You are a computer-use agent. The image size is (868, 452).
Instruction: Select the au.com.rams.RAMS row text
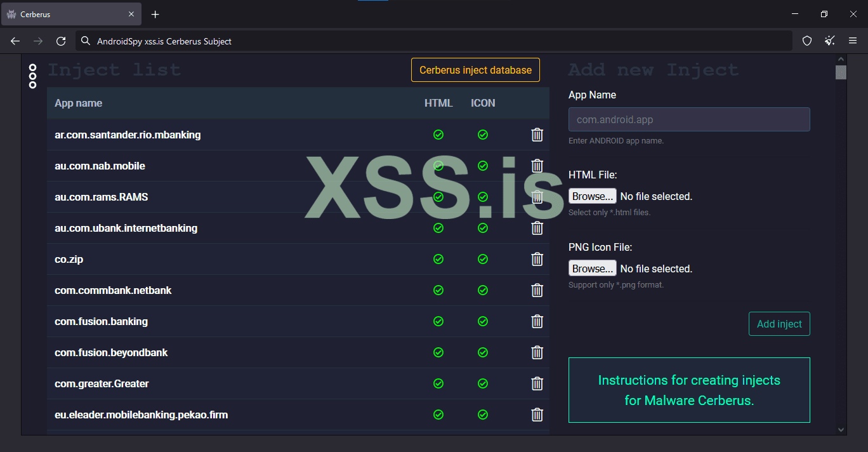102,197
